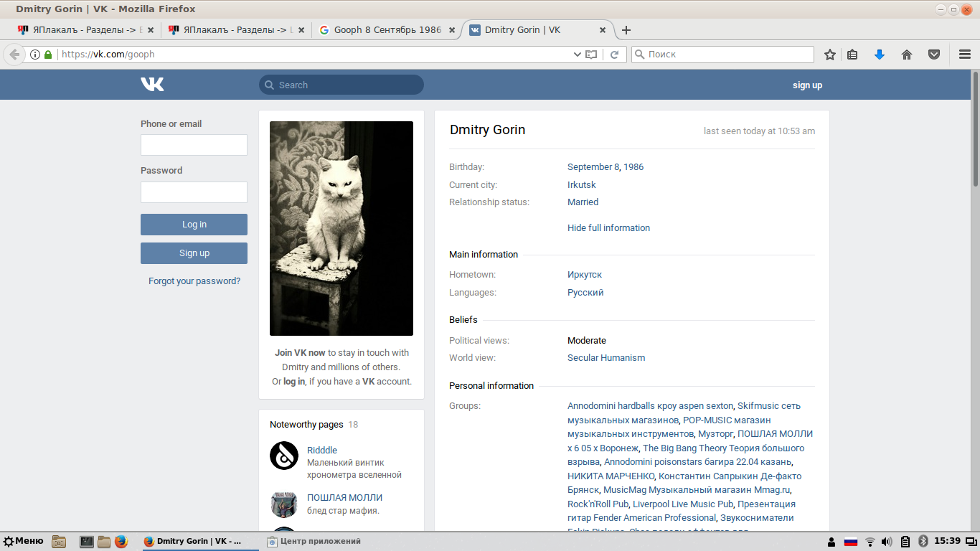980x551 pixels.
Task: Open the Русский language link
Action: (x=585, y=293)
